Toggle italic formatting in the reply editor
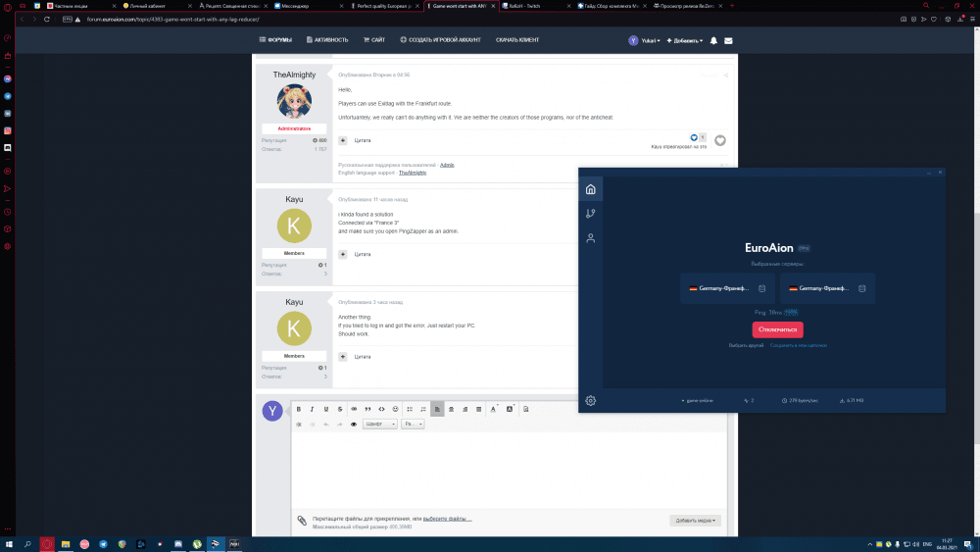 (x=313, y=409)
